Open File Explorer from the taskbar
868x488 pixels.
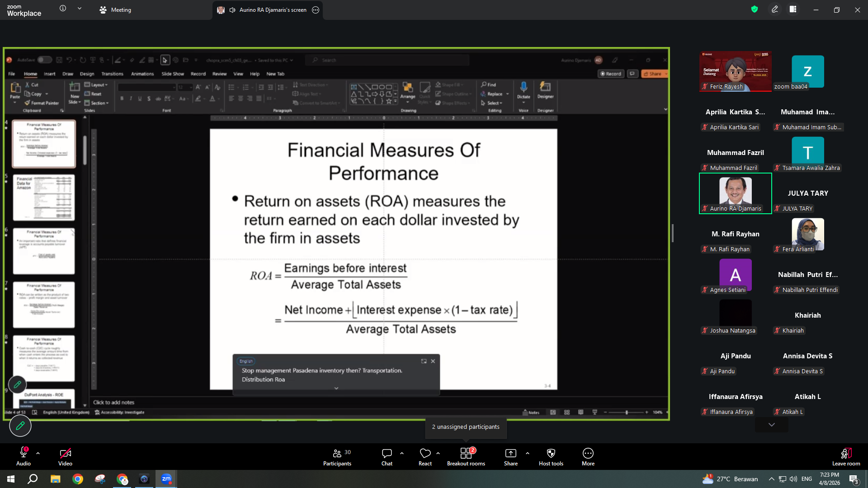(55, 479)
